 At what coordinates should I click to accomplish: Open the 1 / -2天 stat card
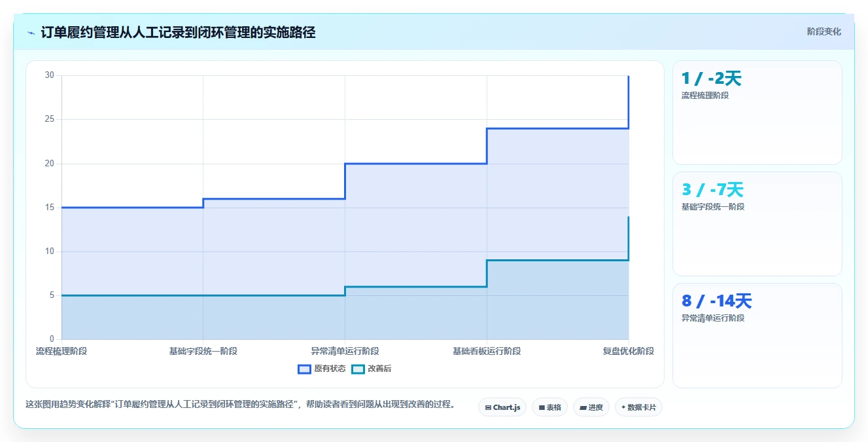point(757,113)
